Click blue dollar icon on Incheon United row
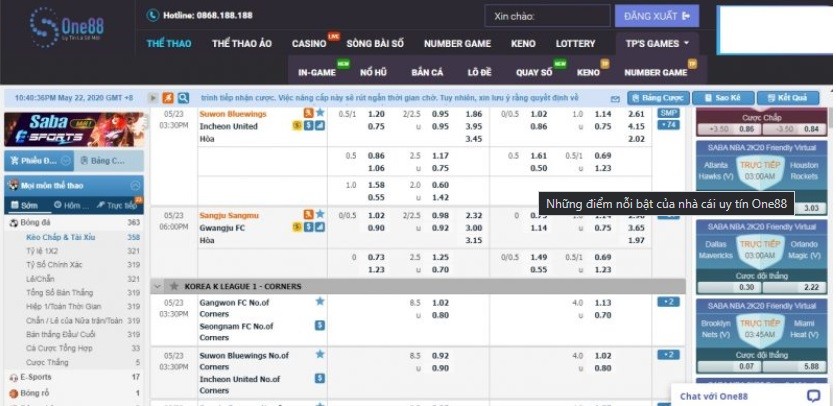The image size is (836, 406). [308, 125]
